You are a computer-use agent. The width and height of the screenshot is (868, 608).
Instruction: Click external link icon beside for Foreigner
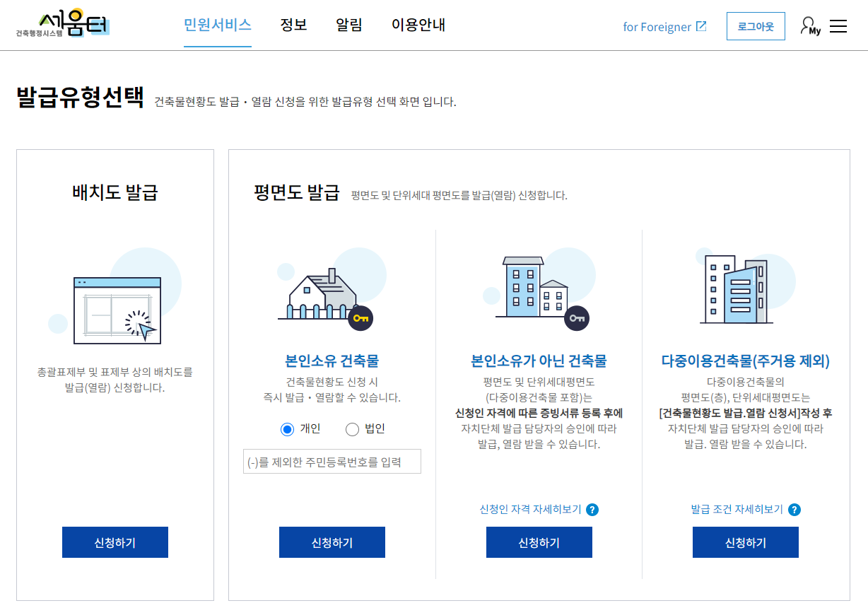point(700,26)
